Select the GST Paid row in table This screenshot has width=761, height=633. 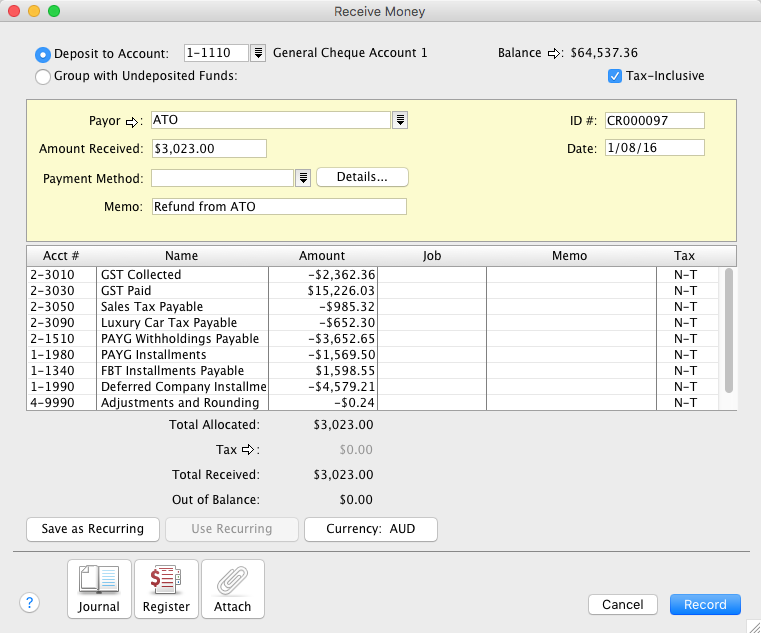[x=182, y=291]
